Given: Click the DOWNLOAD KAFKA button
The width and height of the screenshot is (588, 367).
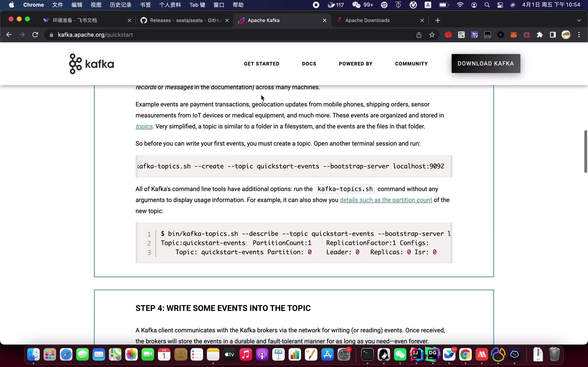Looking at the screenshot, I should coord(486,64).
